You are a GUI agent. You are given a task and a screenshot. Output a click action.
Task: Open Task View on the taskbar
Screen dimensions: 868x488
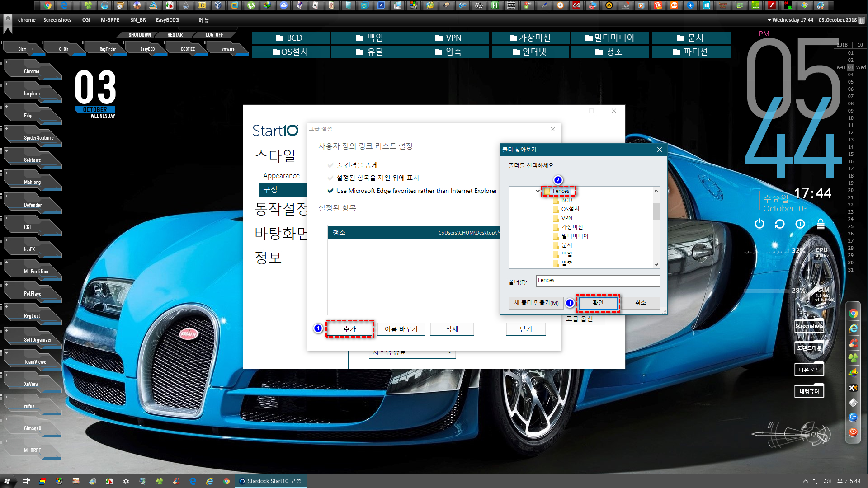pos(26,481)
